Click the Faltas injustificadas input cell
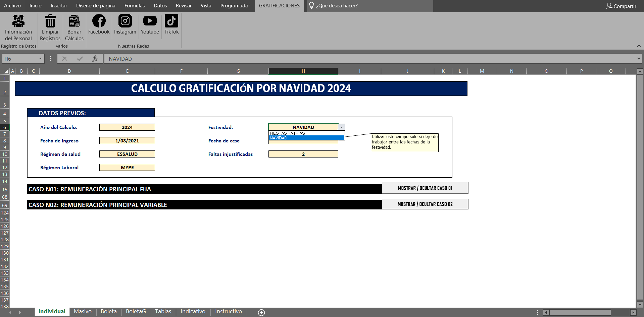Image resolution: width=644 pixels, height=317 pixels. (303, 154)
